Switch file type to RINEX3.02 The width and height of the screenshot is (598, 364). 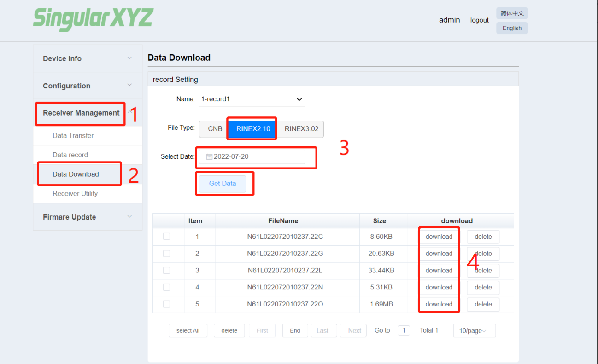(x=301, y=129)
